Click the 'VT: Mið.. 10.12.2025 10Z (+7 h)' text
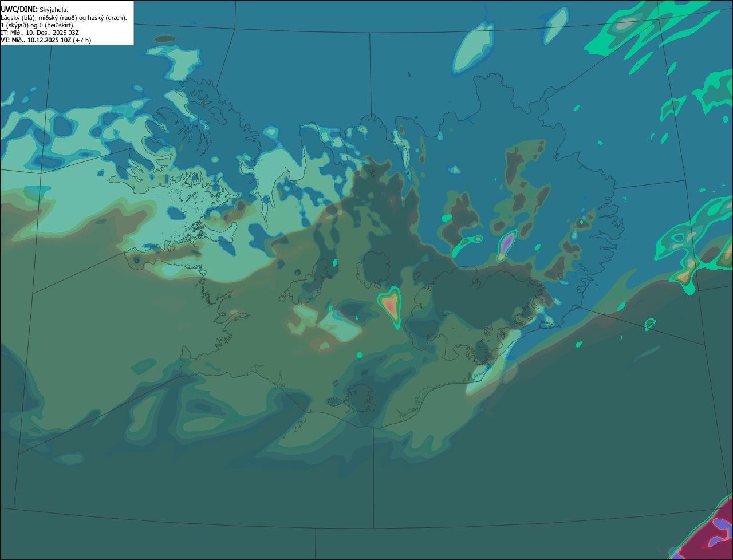 (x=46, y=40)
